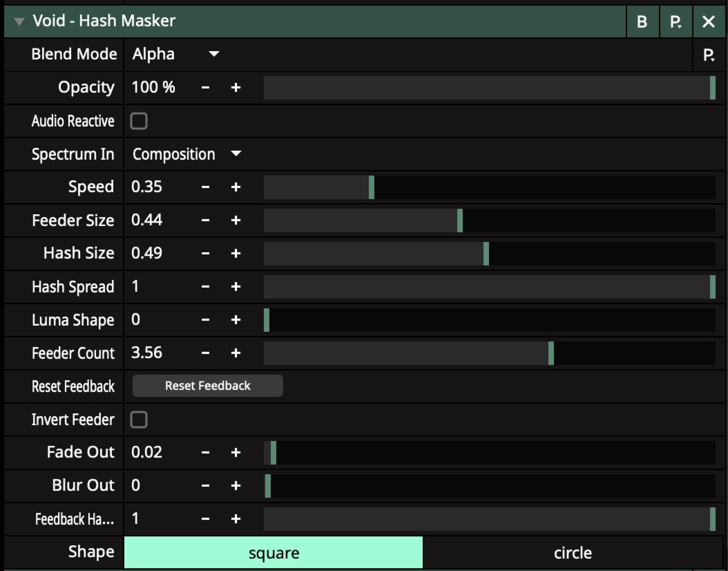Select the square shape option
Image resolution: width=728 pixels, height=571 pixels.
(x=273, y=553)
